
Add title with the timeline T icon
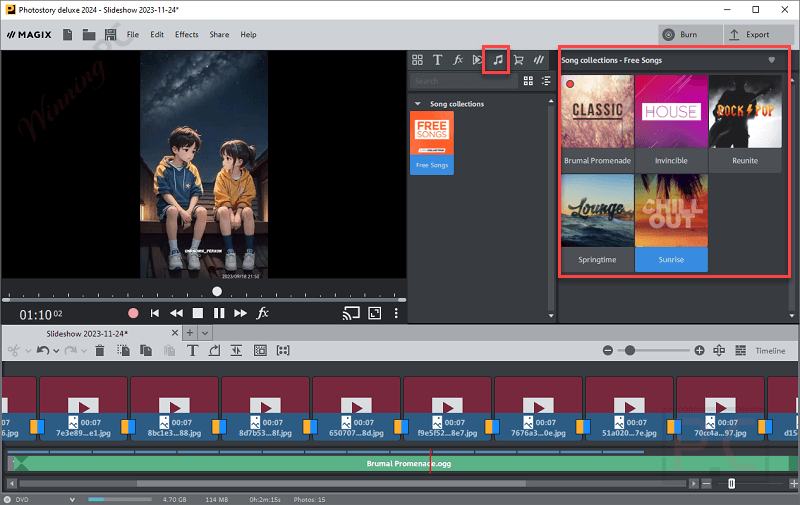pyautogui.click(x=192, y=350)
